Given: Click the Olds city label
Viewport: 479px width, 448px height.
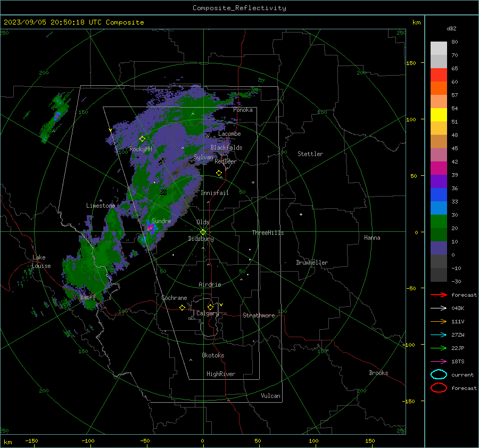Looking at the screenshot, I should pyautogui.click(x=203, y=222).
